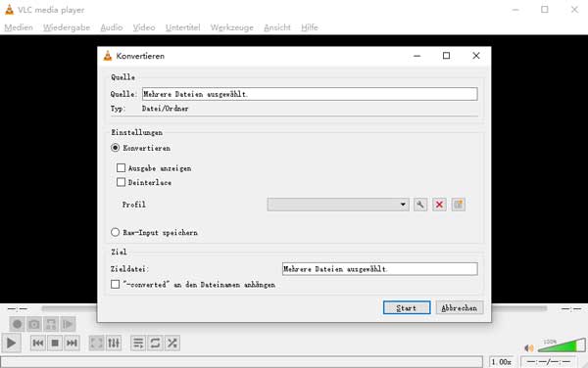588x368 pixels.
Task: Open the Werkzeuge menu
Action: pyautogui.click(x=231, y=27)
